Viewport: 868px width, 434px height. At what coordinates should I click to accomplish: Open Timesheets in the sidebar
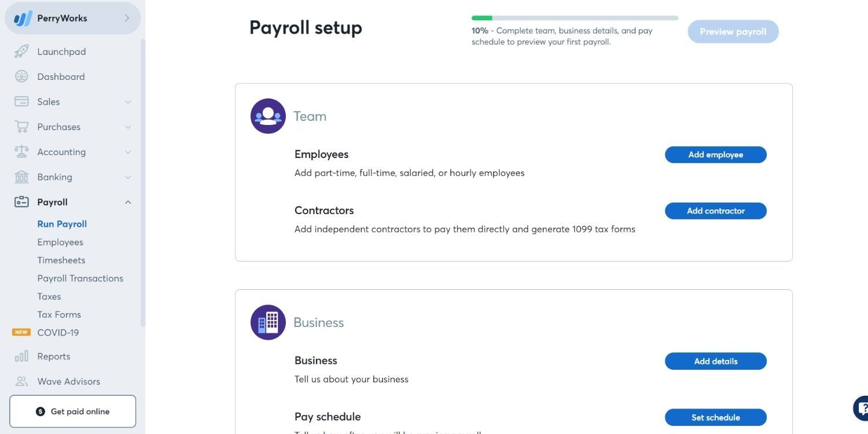pyautogui.click(x=61, y=259)
